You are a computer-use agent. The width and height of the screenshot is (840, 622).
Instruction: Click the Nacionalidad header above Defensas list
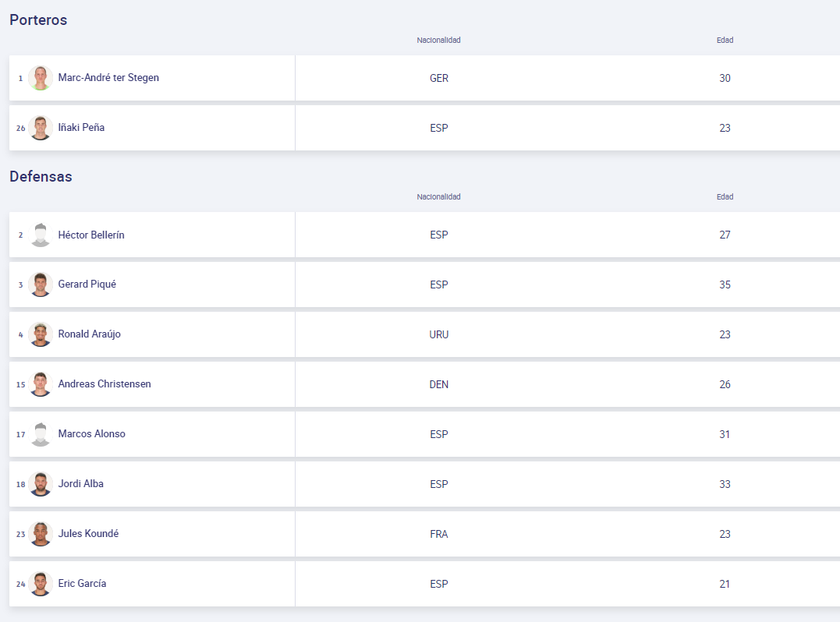coord(438,197)
